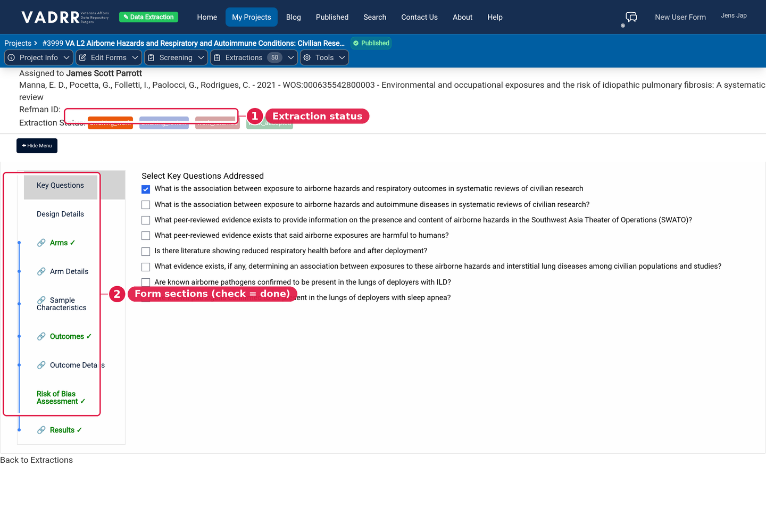Open the Extractions dropdown menu
The height and width of the screenshot is (532, 766).
pos(254,57)
